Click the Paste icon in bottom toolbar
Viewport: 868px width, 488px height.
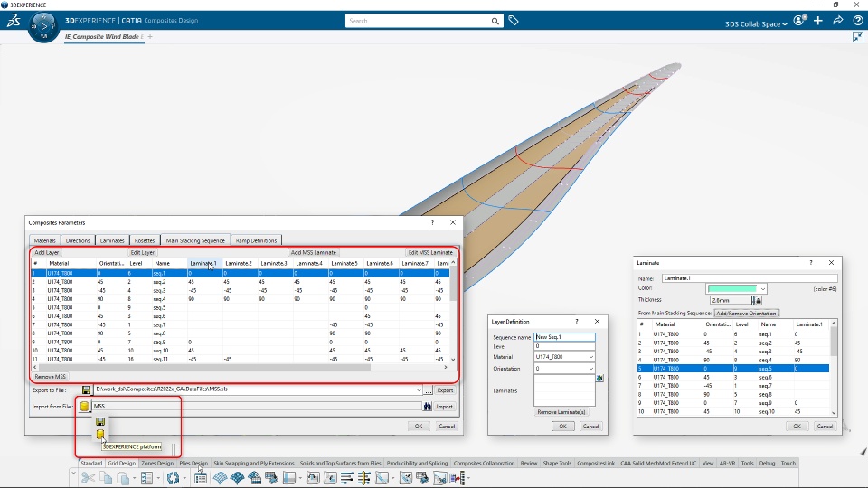122,477
